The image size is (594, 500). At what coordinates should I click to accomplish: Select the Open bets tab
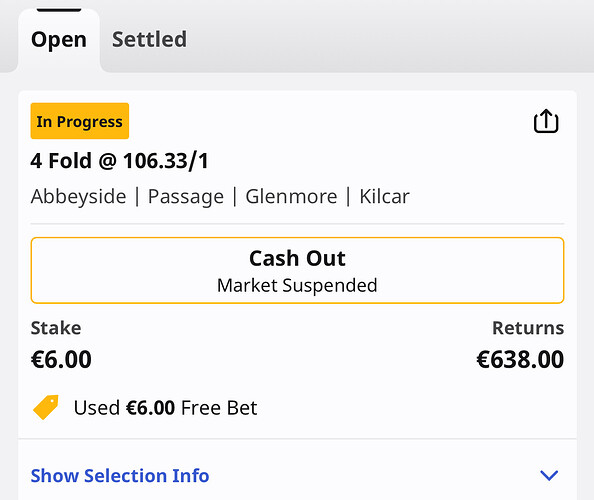tap(59, 40)
